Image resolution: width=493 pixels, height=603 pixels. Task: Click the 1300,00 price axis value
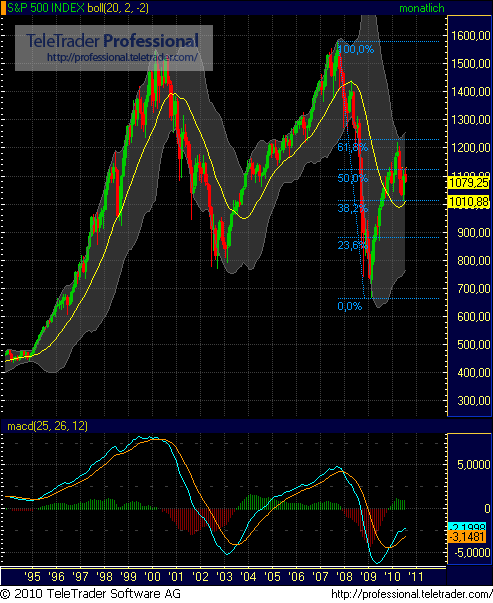[x=471, y=120]
